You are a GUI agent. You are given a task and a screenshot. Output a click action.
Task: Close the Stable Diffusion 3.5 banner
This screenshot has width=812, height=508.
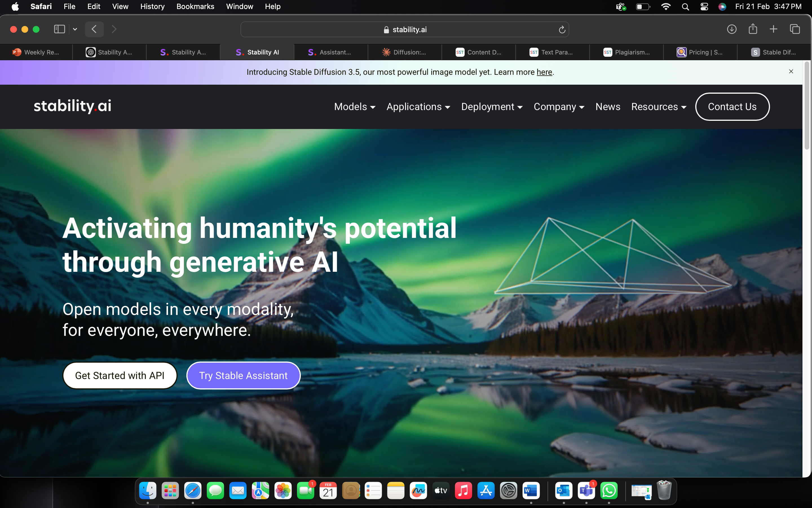click(x=791, y=72)
